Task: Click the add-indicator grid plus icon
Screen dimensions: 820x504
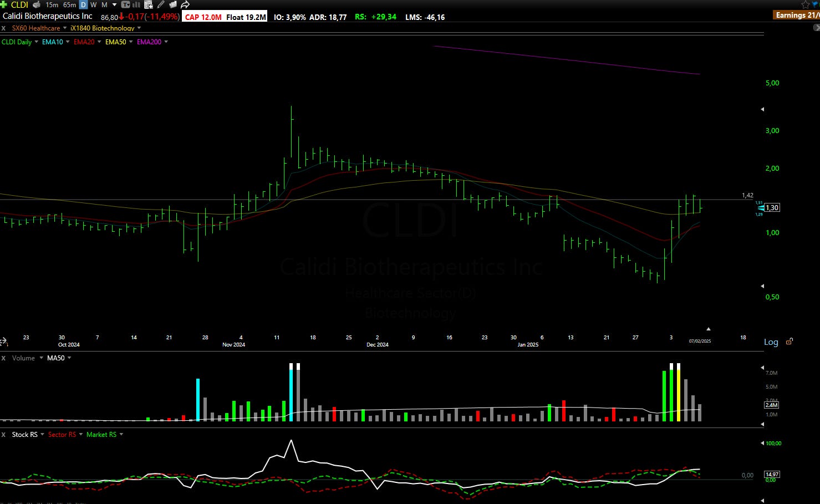Action: coord(149,4)
